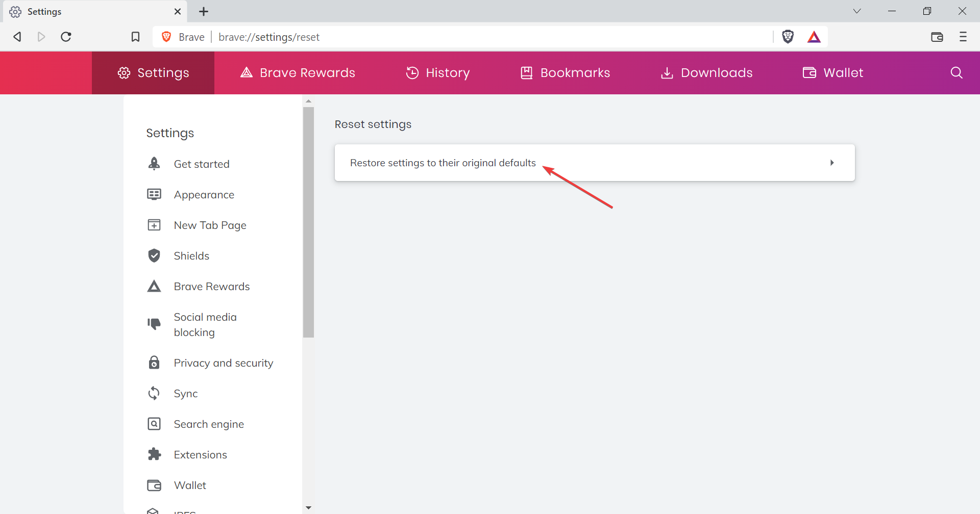Click the shield check icon

coord(154,255)
